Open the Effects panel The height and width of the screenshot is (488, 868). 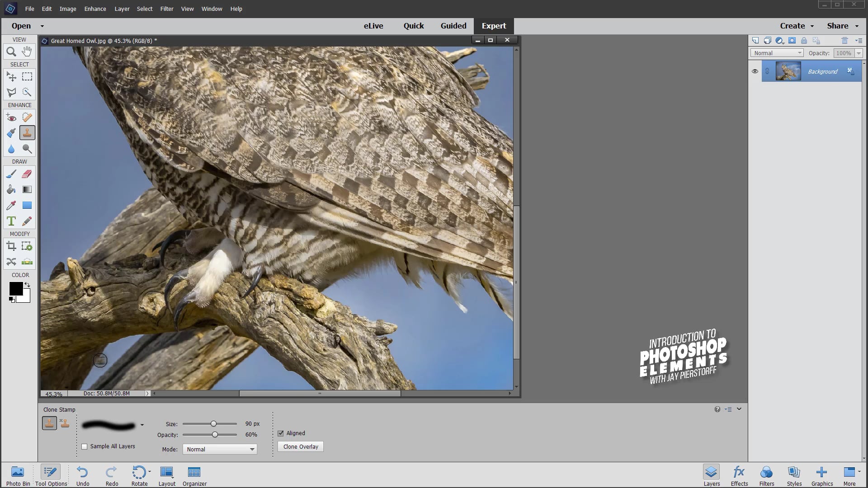pos(739,476)
